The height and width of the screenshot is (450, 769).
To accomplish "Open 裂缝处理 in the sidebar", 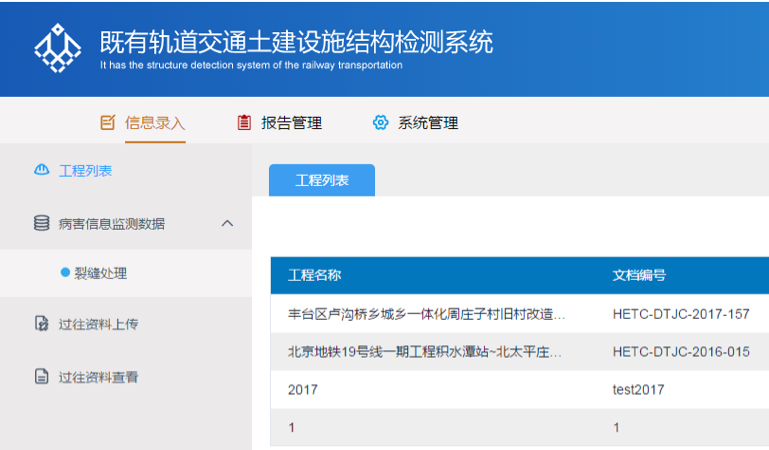I will pos(100,272).
